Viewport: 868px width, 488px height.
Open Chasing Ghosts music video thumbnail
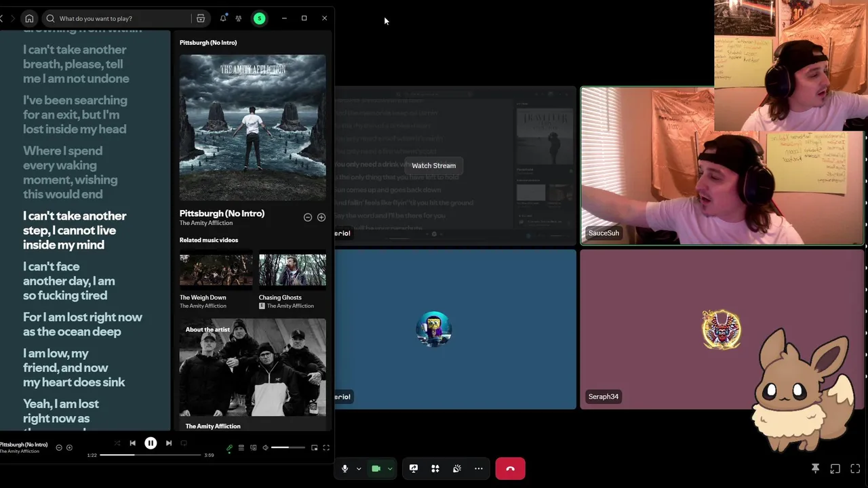(x=292, y=271)
